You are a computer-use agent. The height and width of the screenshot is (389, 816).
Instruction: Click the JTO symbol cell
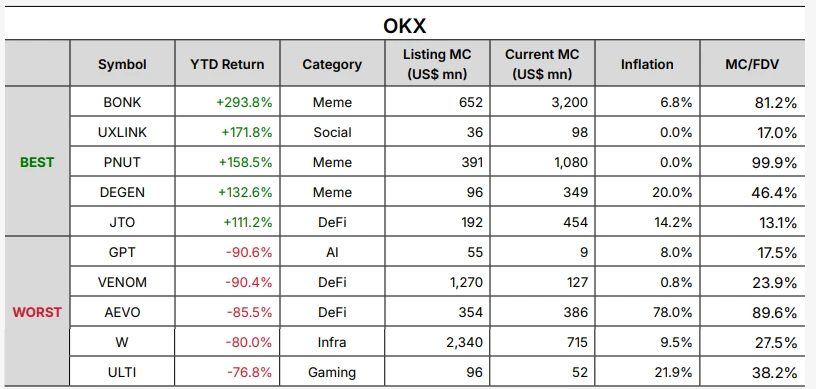122,222
